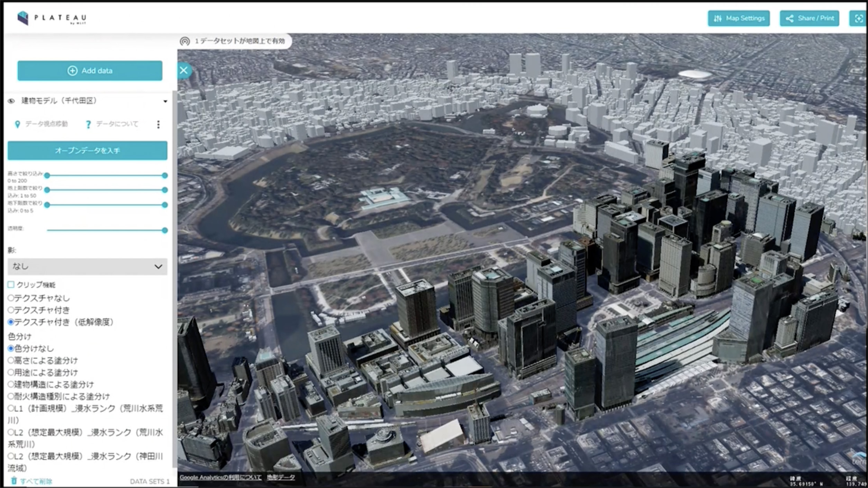Open dataset three-dot more menu
The width and height of the screenshot is (868, 488).
159,125
